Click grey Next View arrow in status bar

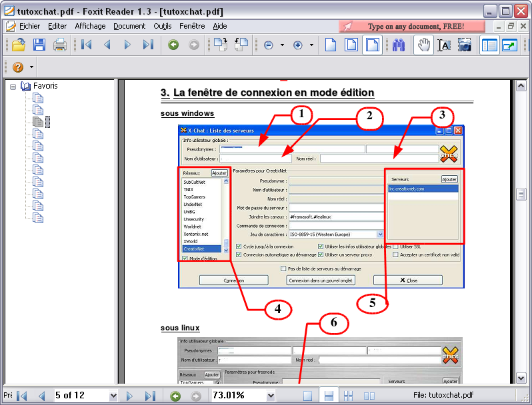196,396
